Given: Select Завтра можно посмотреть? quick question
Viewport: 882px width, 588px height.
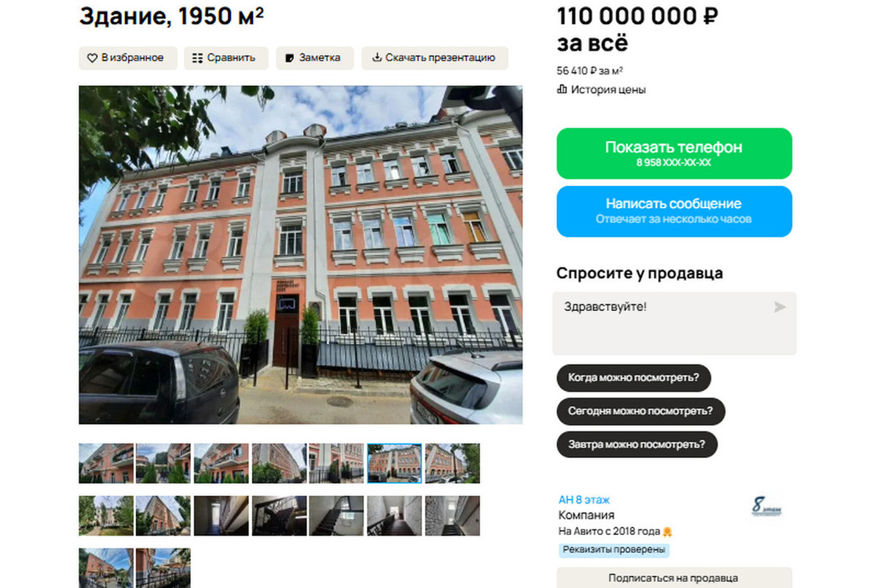Looking at the screenshot, I should (637, 445).
